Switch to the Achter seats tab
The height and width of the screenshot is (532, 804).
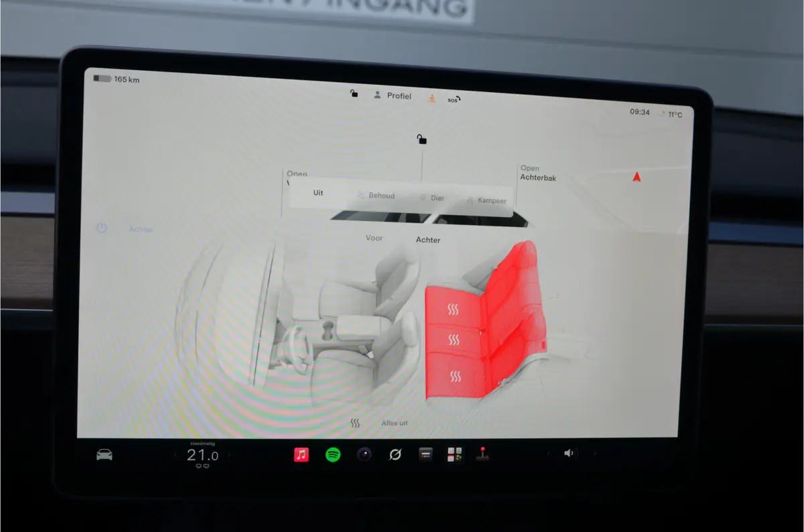(428, 240)
